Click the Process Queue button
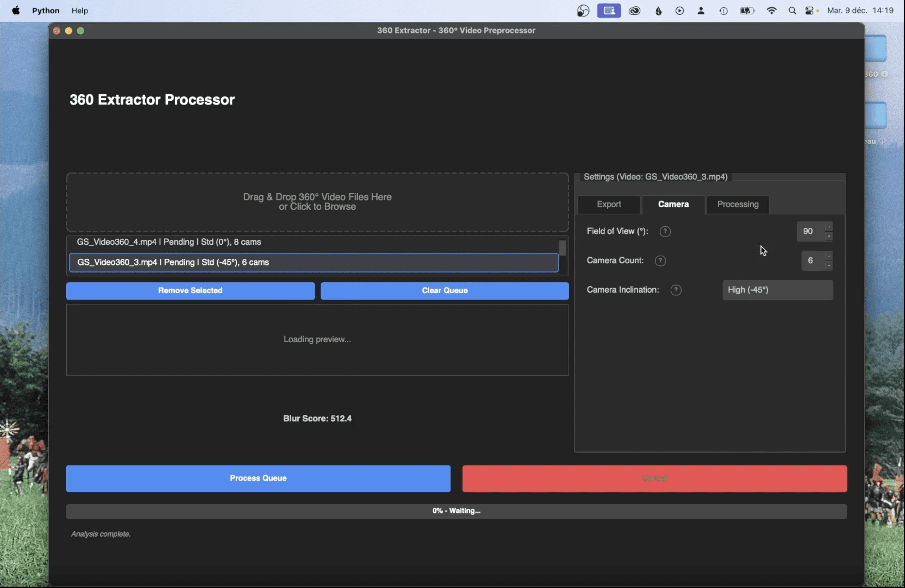905x588 pixels. 258,478
